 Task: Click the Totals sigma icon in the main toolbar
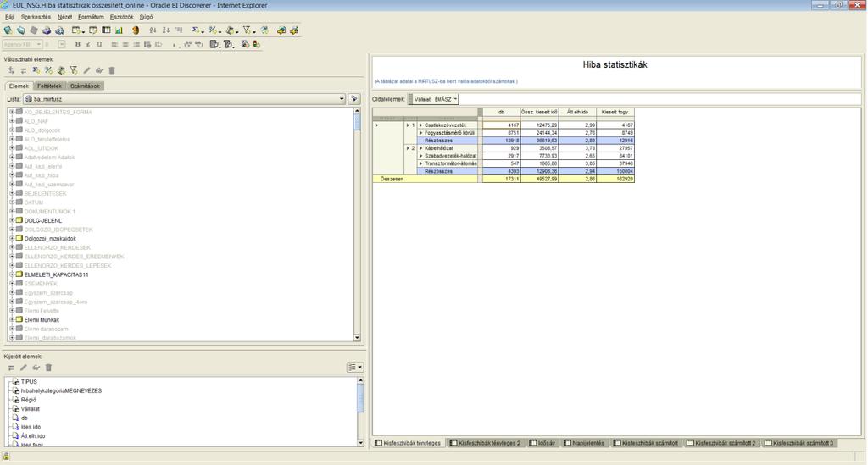pyautogui.click(x=197, y=30)
